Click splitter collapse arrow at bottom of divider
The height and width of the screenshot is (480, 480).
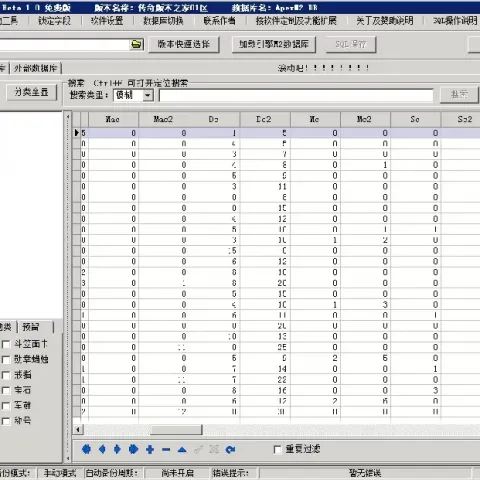[68, 459]
